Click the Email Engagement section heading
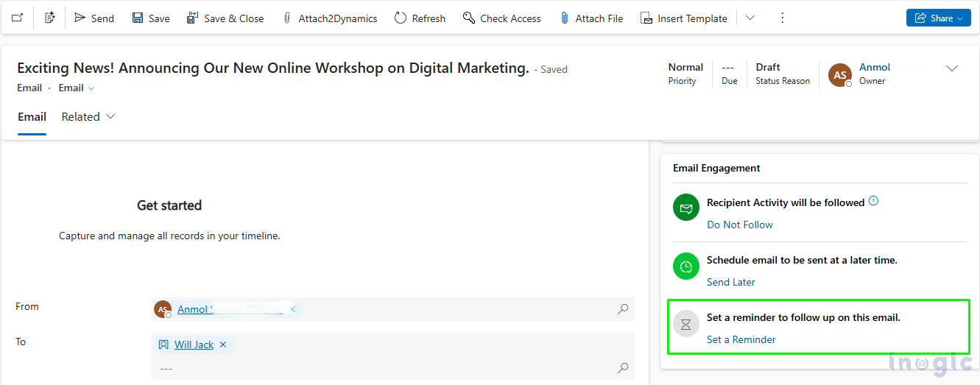The width and height of the screenshot is (980, 385). pyautogui.click(x=716, y=168)
